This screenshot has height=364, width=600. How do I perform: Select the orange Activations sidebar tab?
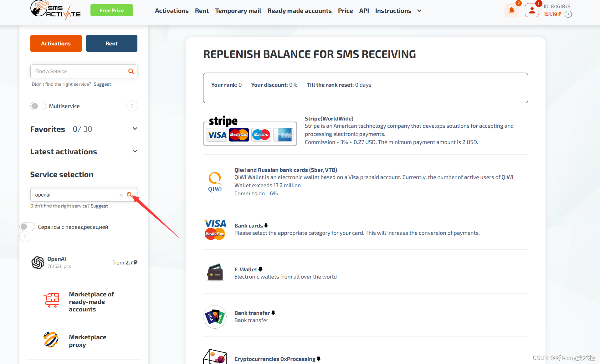click(x=56, y=44)
